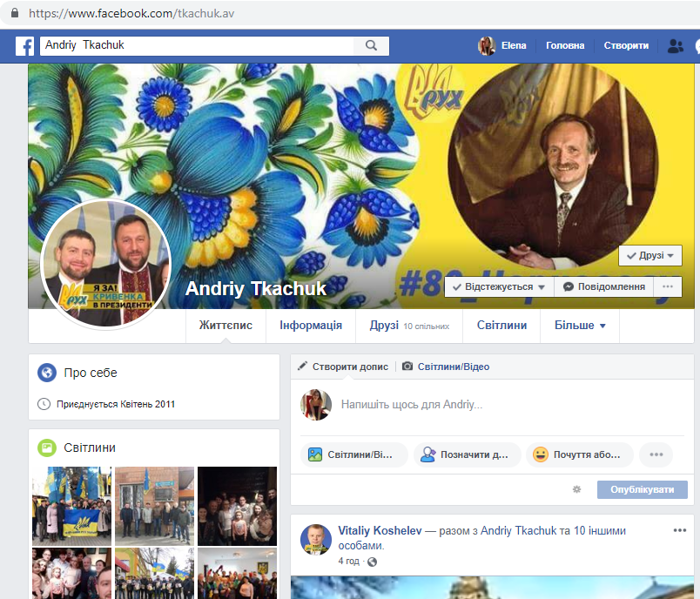
Task: Open photo thumbnail of flag rally crowd
Action: click(72, 506)
